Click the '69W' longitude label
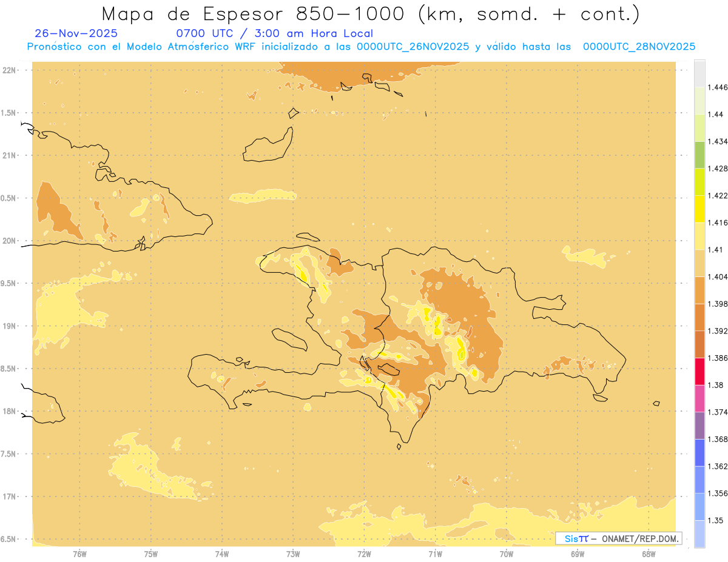Viewport: 728px width, 562px height. [578, 554]
